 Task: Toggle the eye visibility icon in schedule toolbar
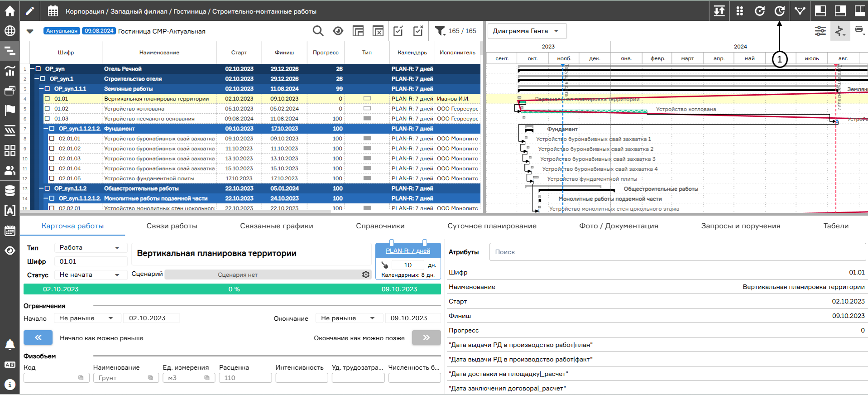coord(338,31)
